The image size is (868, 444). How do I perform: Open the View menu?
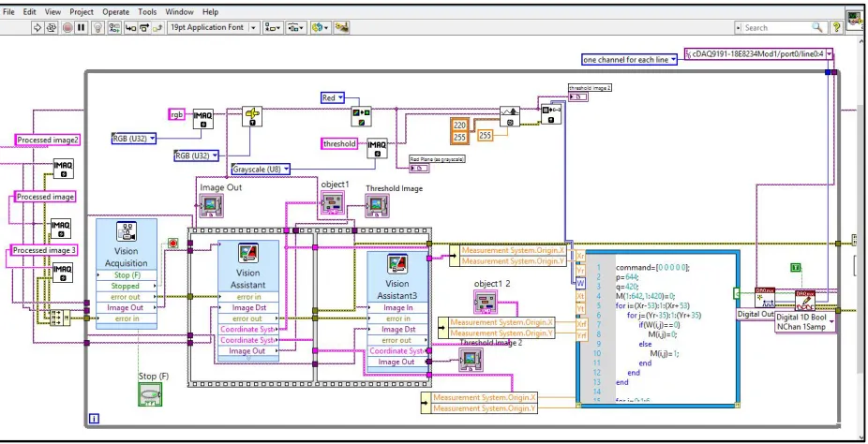coord(52,11)
